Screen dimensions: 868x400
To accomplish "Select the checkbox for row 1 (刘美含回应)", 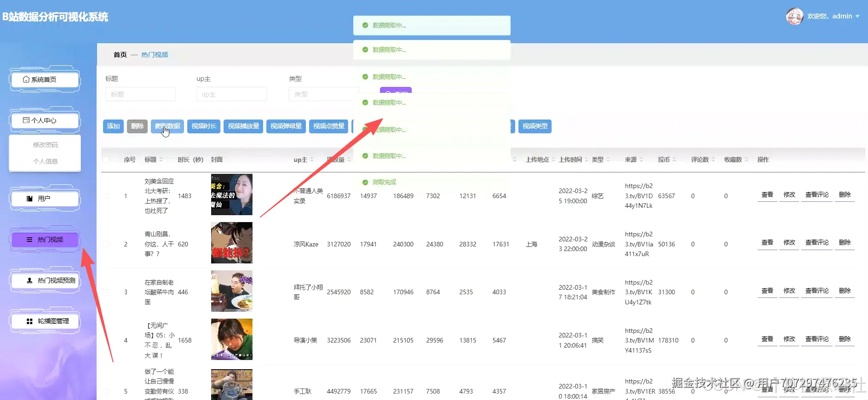I will click(106, 196).
